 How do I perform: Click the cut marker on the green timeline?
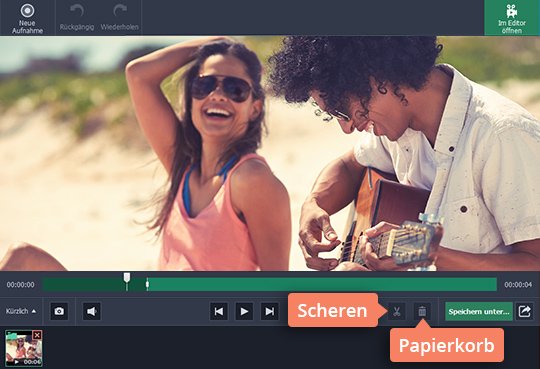[147, 284]
